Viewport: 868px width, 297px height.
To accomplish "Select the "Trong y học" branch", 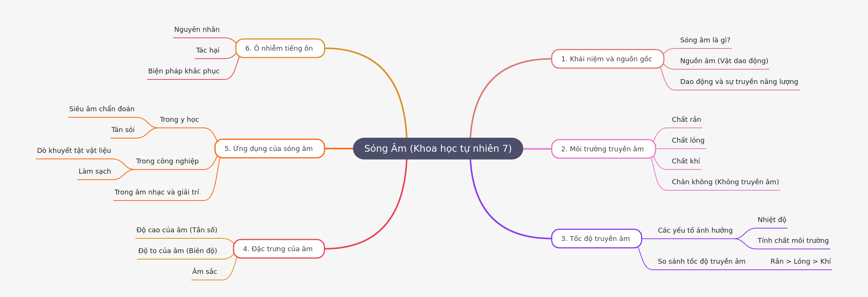I will point(179,120).
